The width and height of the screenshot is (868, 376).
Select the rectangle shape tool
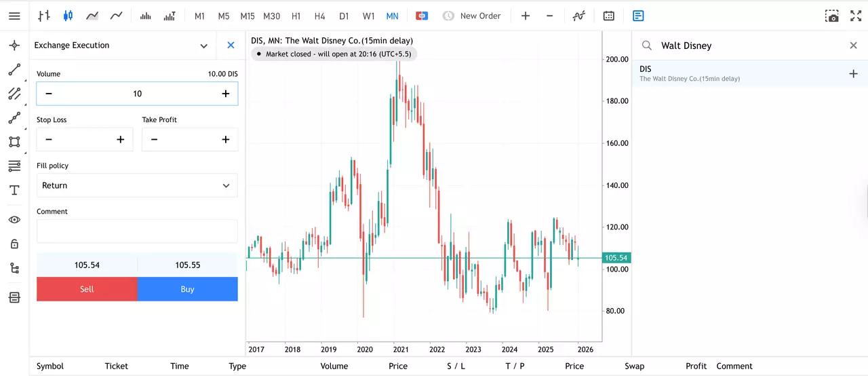pos(14,142)
